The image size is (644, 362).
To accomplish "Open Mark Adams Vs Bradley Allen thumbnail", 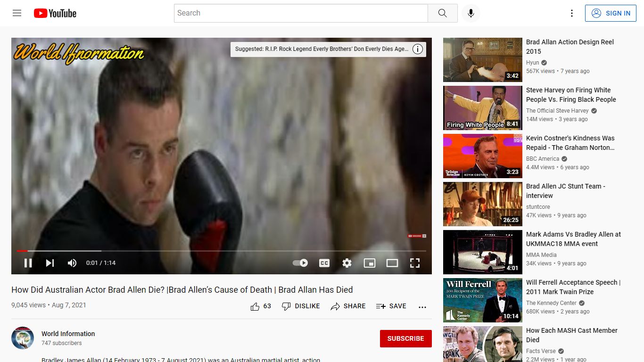I will [x=483, y=252].
